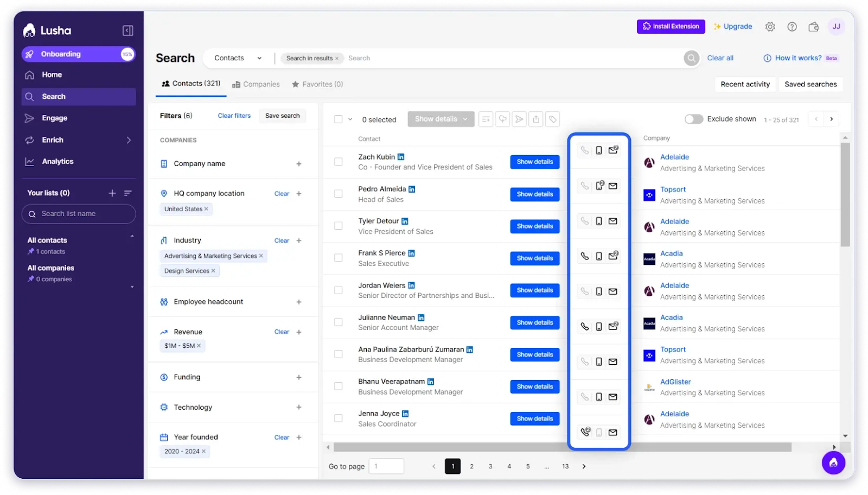The image size is (868, 495).
Task: Show details for Frank S Pierce
Action: (535, 258)
